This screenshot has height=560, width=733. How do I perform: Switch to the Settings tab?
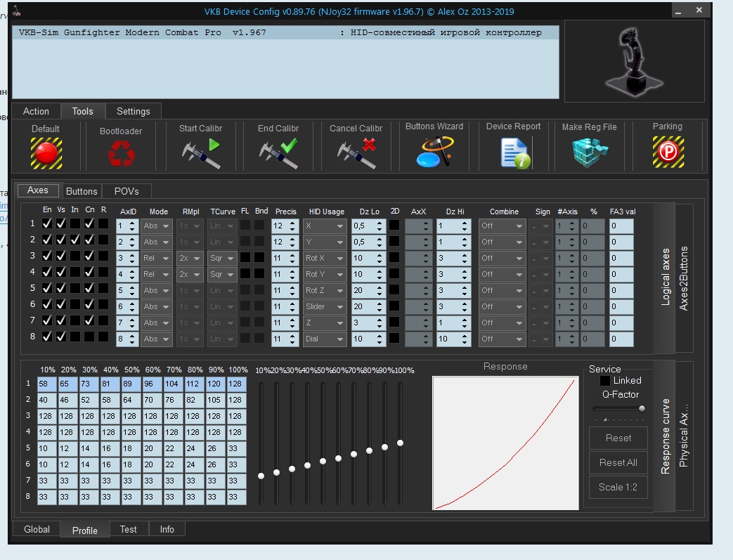tap(134, 111)
